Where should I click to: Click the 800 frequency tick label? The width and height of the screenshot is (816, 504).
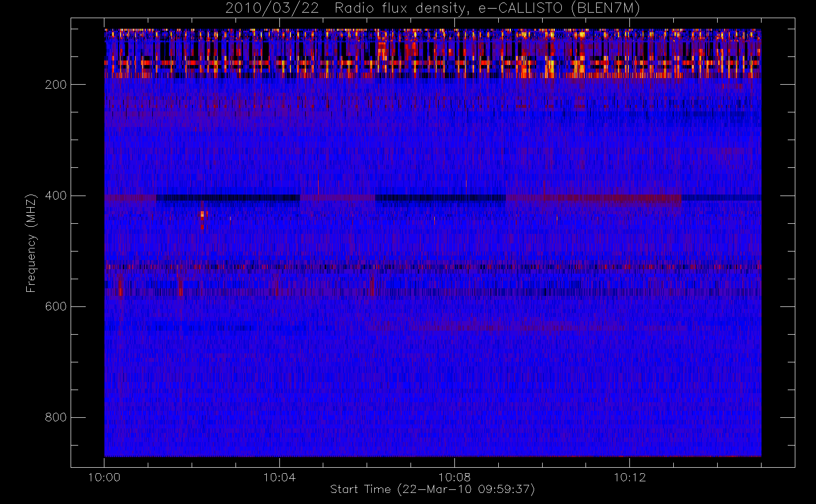(x=55, y=417)
